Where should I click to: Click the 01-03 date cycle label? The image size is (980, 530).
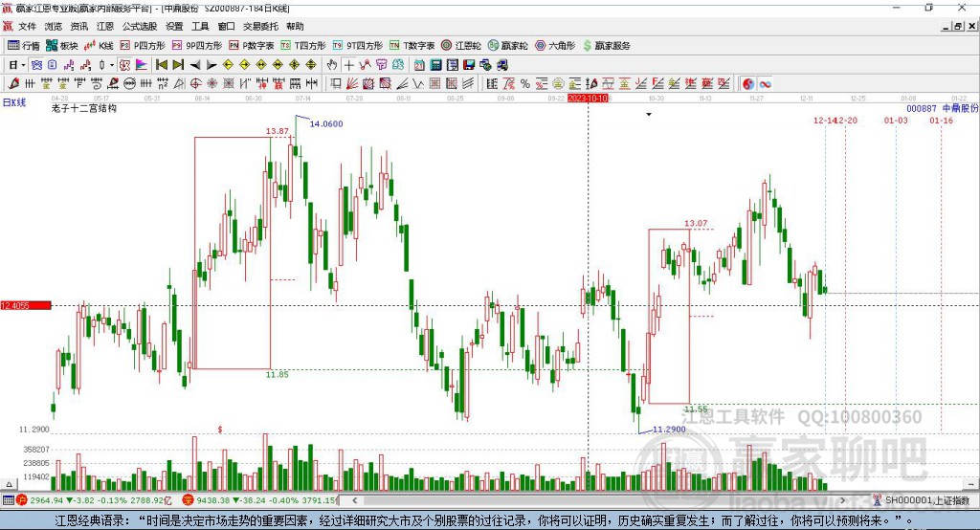(x=896, y=120)
